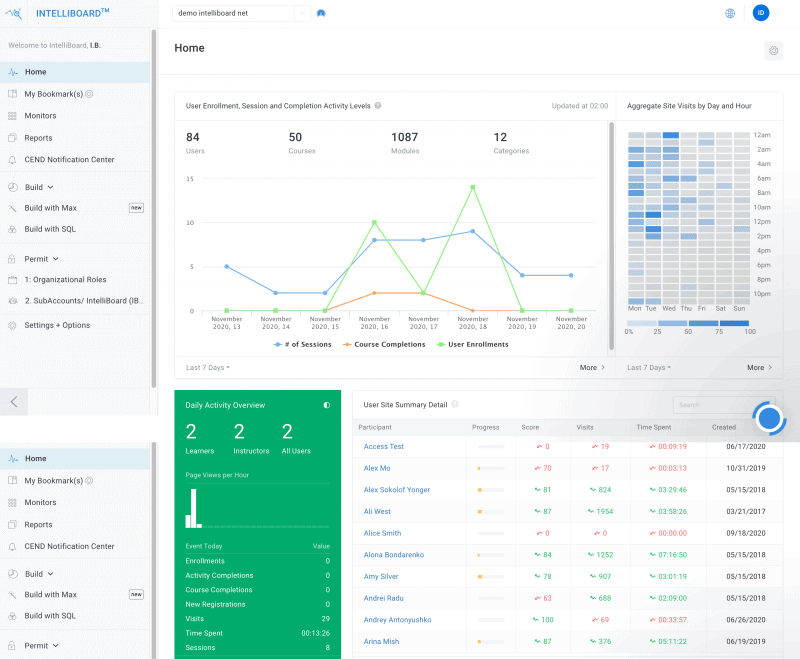
Task: Click the SubAccounts people icon
Action: [x=12, y=301]
